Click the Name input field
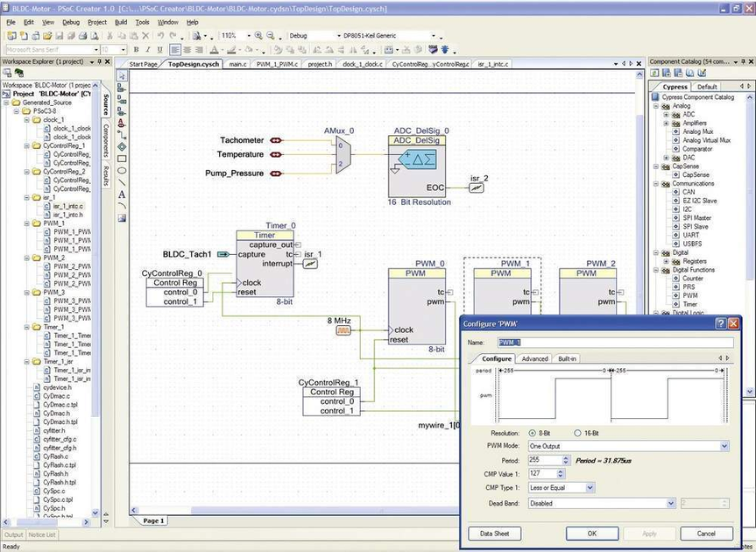This screenshot has width=756, height=552. click(615, 343)
